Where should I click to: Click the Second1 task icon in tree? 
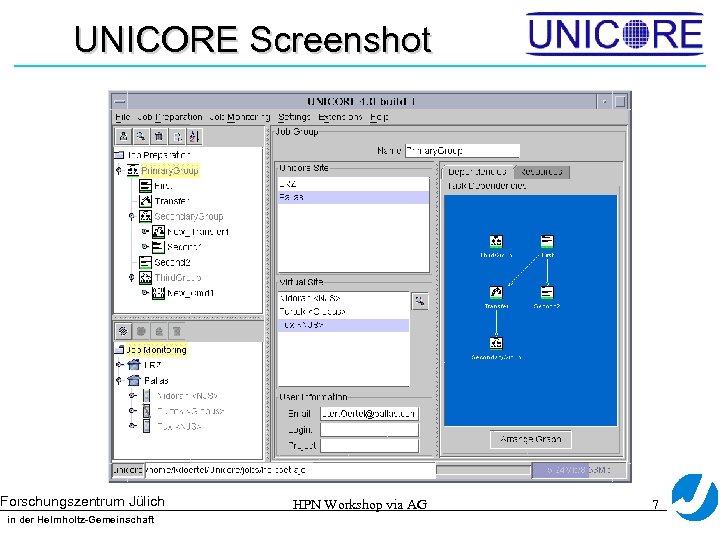[158, 247]
